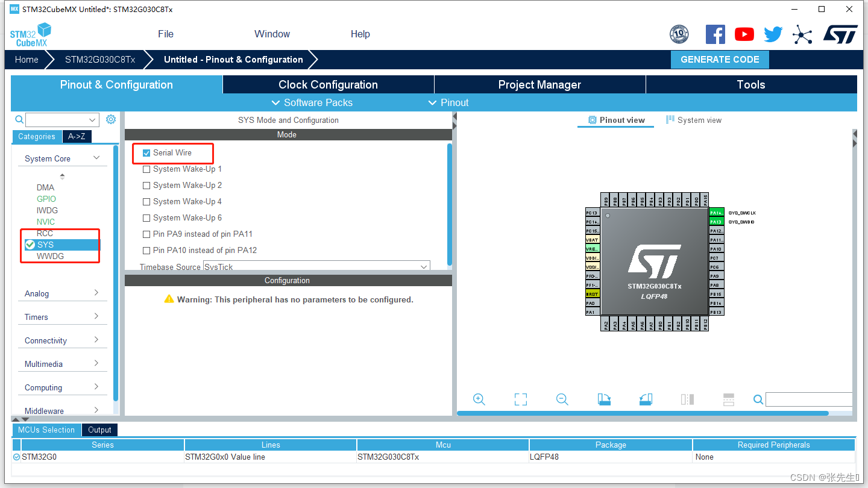868x488 pixels.
Task: Select the zoom in tool below the pinout
Action: [479, 399]
